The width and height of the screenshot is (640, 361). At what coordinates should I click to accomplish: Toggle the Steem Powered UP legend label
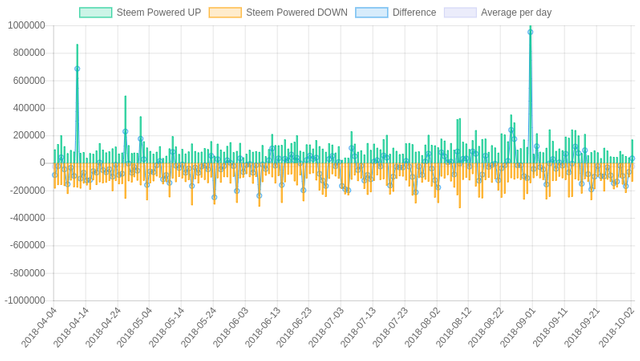click(159, 13)
